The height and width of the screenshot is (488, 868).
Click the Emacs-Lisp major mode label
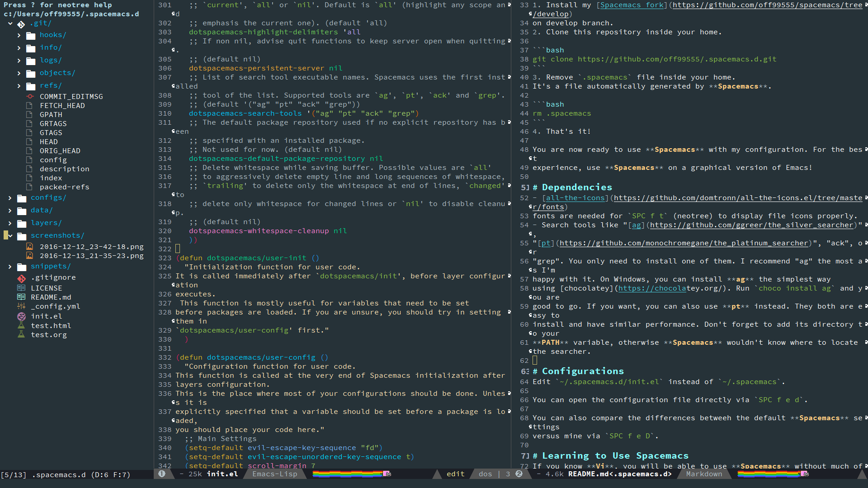275,474
